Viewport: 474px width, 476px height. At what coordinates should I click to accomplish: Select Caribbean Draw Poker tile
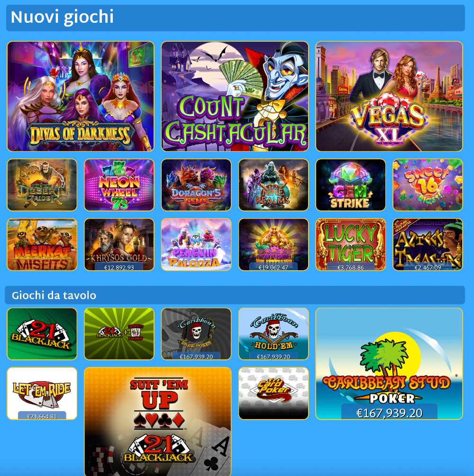pyautogui.click(x=196, y=334)
